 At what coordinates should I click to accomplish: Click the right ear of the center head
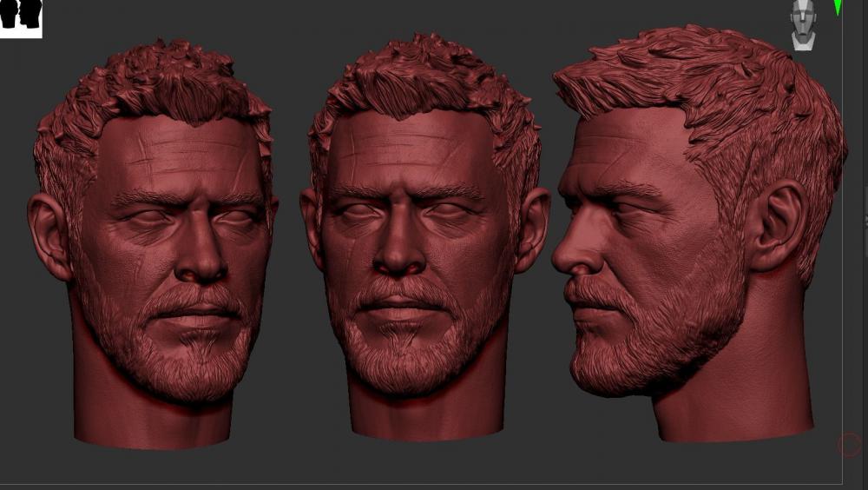click(531, 230)
